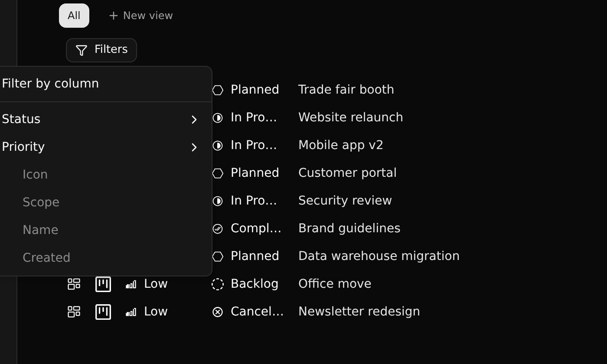The width and height of the screenshot is (607, 364).
Task: Click truncated Completed status for Brand guidelines
Action: point(256,228)
